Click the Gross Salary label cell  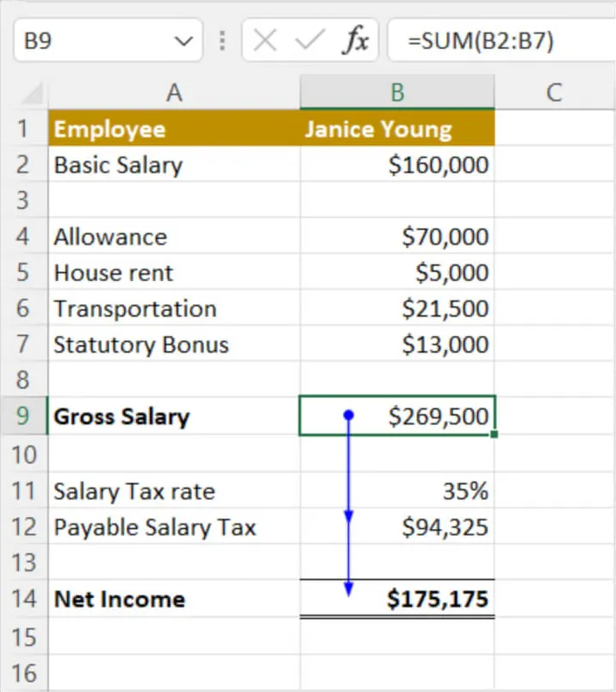pyautogui.click(x=174, y=416)
